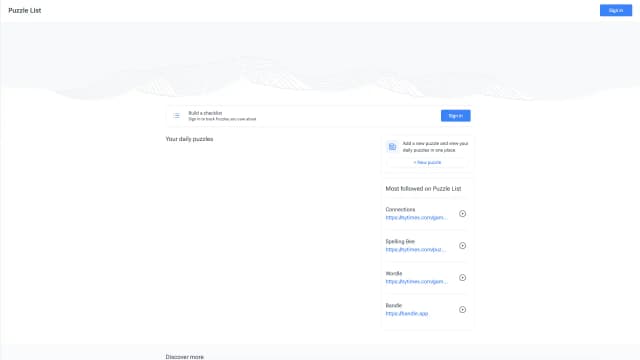Add Wordle using its plus circle icon
Screen dimensions: 640x360
click(x=462, y=278)
